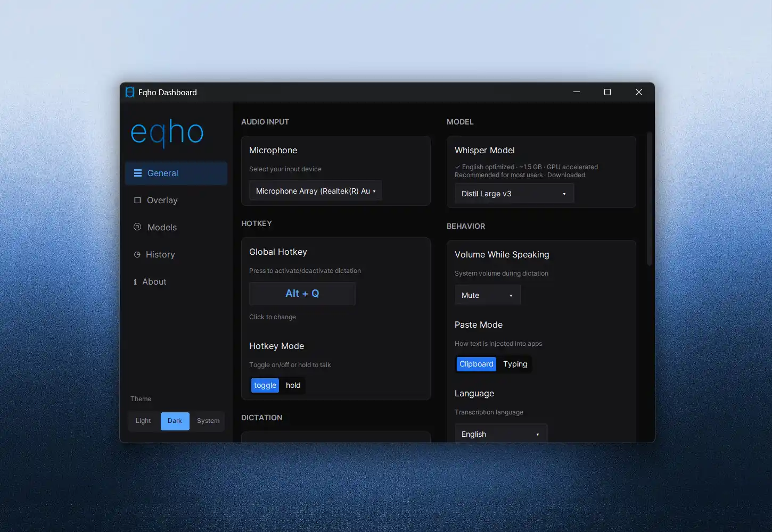Click the "Click to change" hint text
Screen dimensions: 772x532
[x=273, y=317]
